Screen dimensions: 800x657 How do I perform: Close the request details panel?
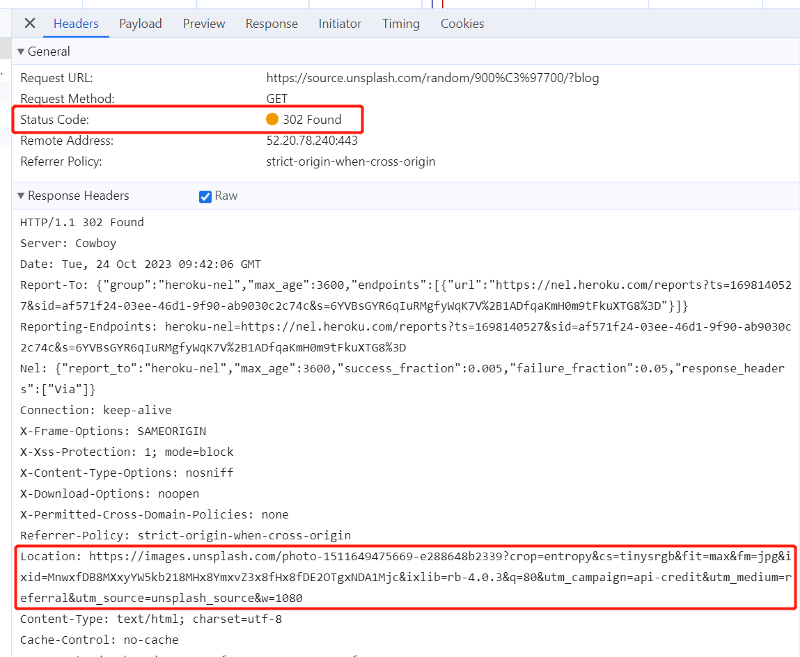(30, 23)
